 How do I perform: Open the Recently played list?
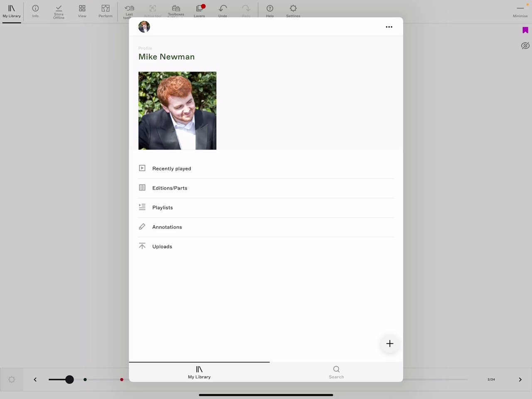[266, 169]
